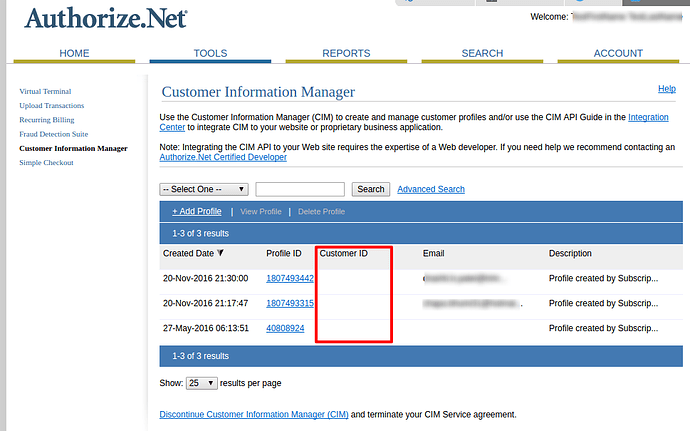Viewport: 690px width, 431px height.
Task: Click the Profile ID column header
Action: tap(284, 254)
